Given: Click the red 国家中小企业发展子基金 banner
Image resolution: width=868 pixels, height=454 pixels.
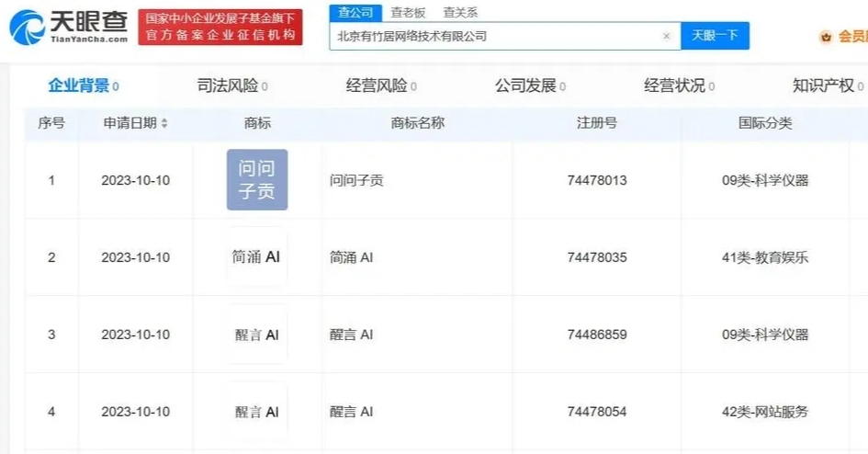Looking at the screenshot, I should pos(220,27).
